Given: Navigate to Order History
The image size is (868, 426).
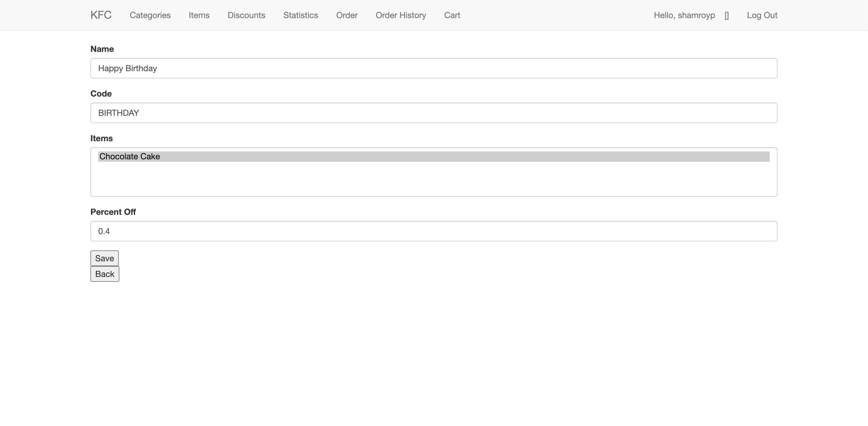Looking at the screenshot, I should point(401,15).
